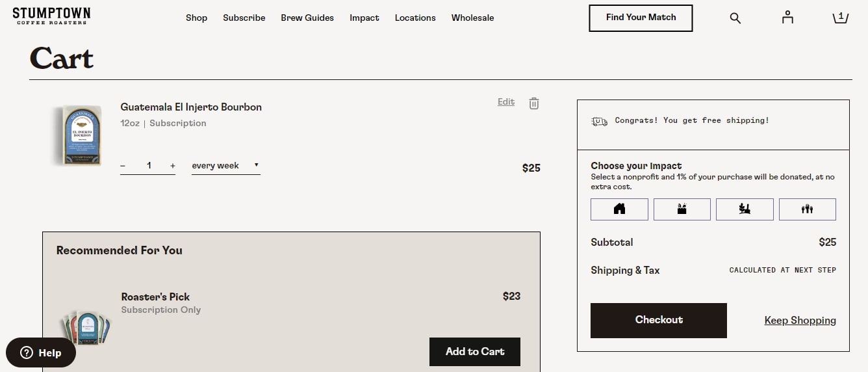Open the account profile icon
The image size is (868, 372).
tap(787, 18)
